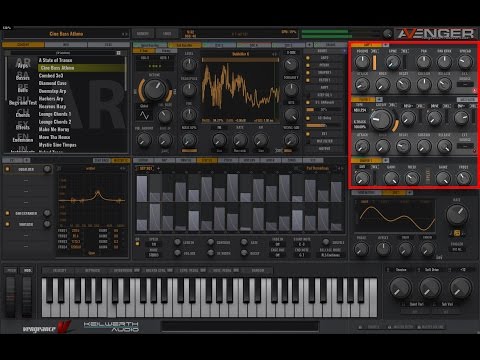Image resolution: width=480 pixels, height=360 pixels.
Task: Click the Transpose knob in the oscillator section
Action: [189, 89]
